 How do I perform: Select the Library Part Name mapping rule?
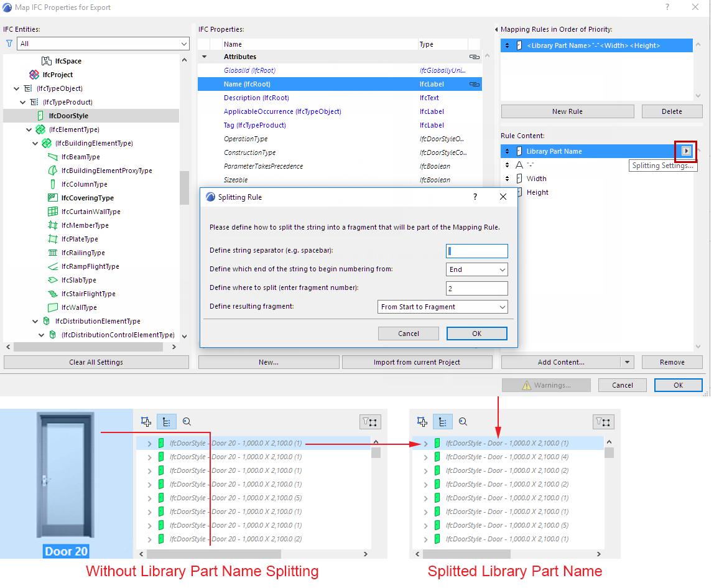coord(596,45)
